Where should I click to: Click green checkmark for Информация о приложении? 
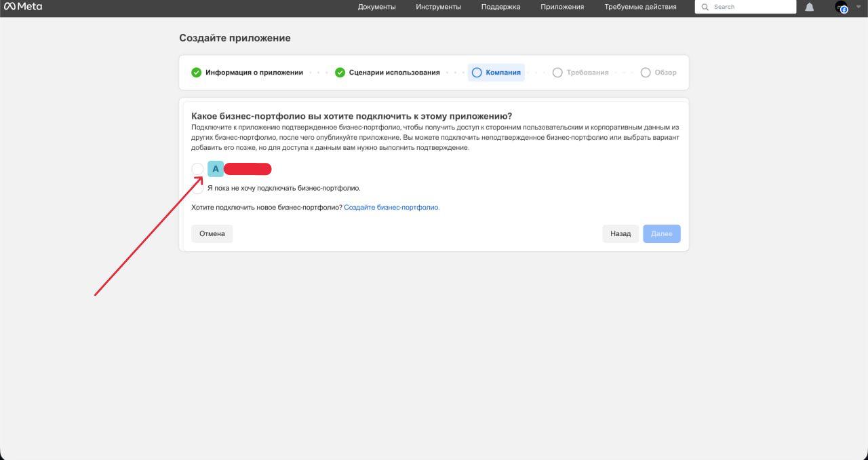(x=196, y=73)
